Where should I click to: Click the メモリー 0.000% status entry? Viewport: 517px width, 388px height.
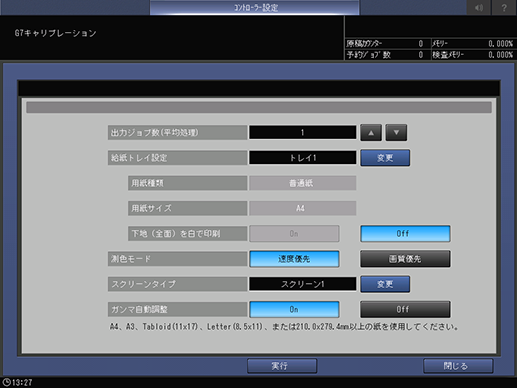tap(473, 44)
